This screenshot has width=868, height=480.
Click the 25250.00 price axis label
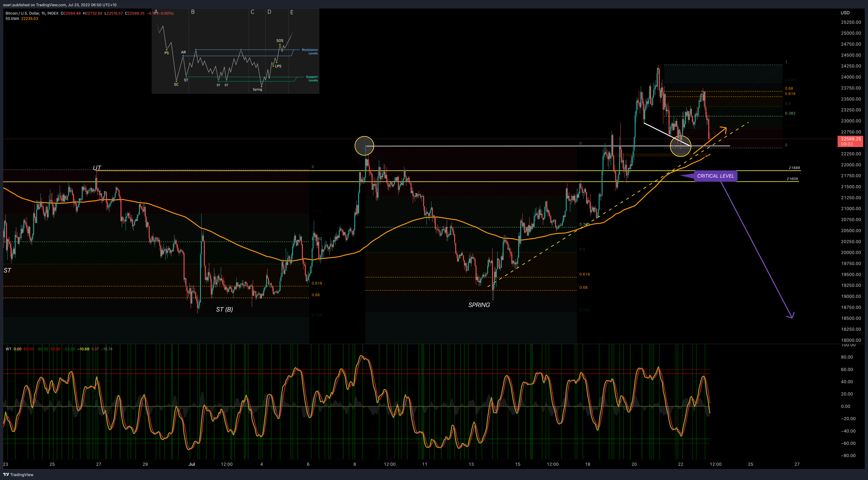pyautogui.click(x=851, y=22)
